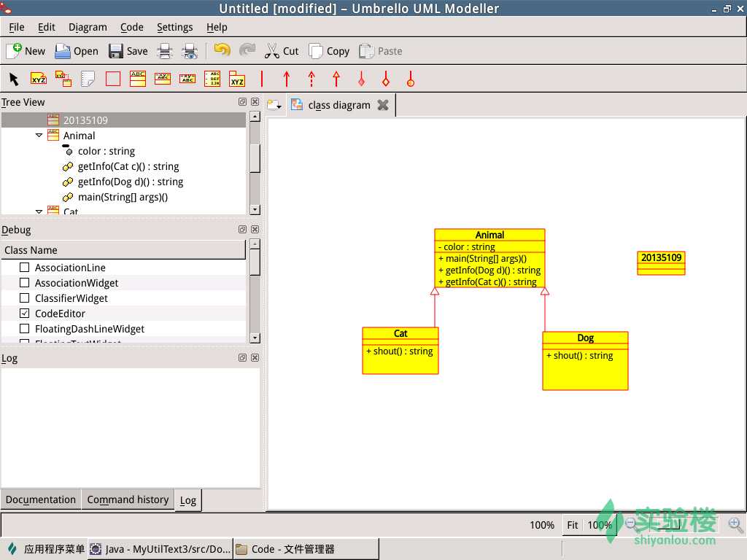Image resolution: width=747 pixels, height=560 pixels.
Task: Select the empty Box tool
Action: [113, 79]
